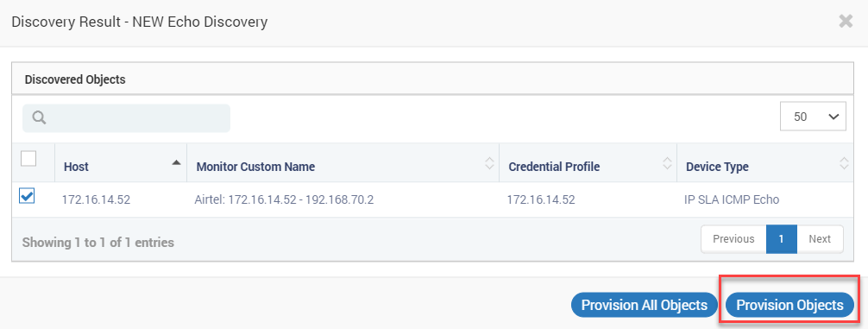Sort by Credential Profile arrows
The image size is (868, 329).
pyautogui.click(x=667, y=163)
